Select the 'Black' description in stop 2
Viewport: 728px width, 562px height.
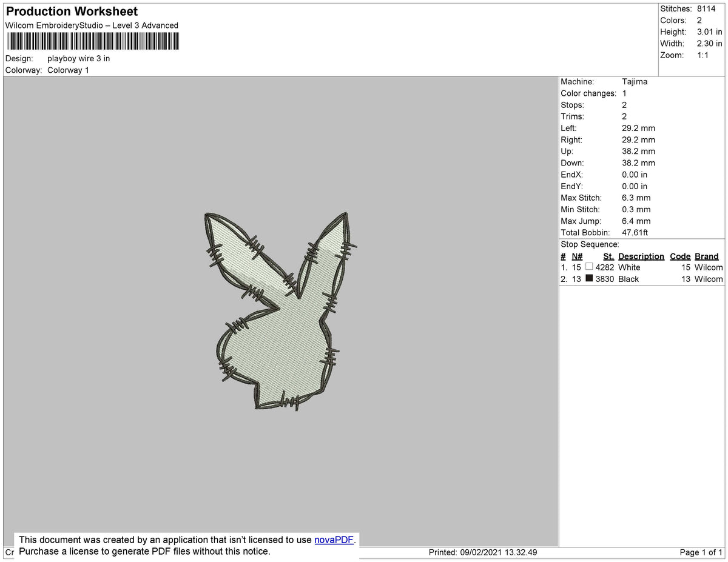pyautogui.click(x=629, y=279)
